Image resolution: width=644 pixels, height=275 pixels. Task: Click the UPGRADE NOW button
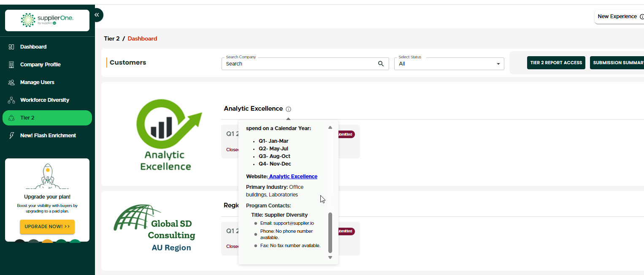47,227
